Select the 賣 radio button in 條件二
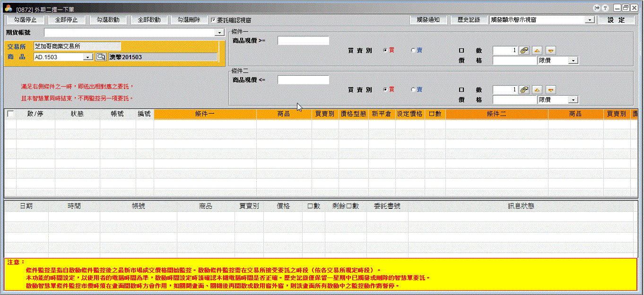Screen dimensions: 644x295 point(413,89)
